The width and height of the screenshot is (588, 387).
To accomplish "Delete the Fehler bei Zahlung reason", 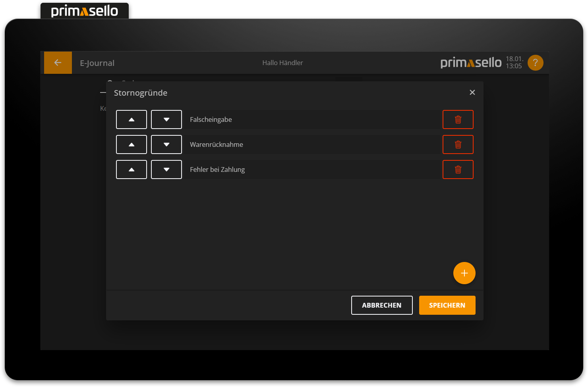I will click(458, 169).
